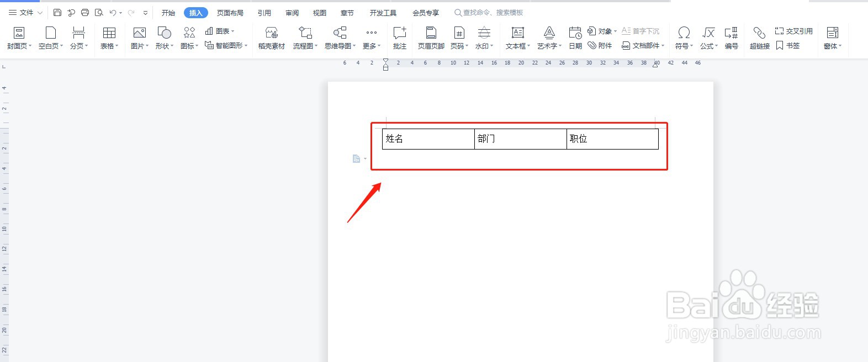Expand the More (更多) insert options
868x362 pixels.
372,38
